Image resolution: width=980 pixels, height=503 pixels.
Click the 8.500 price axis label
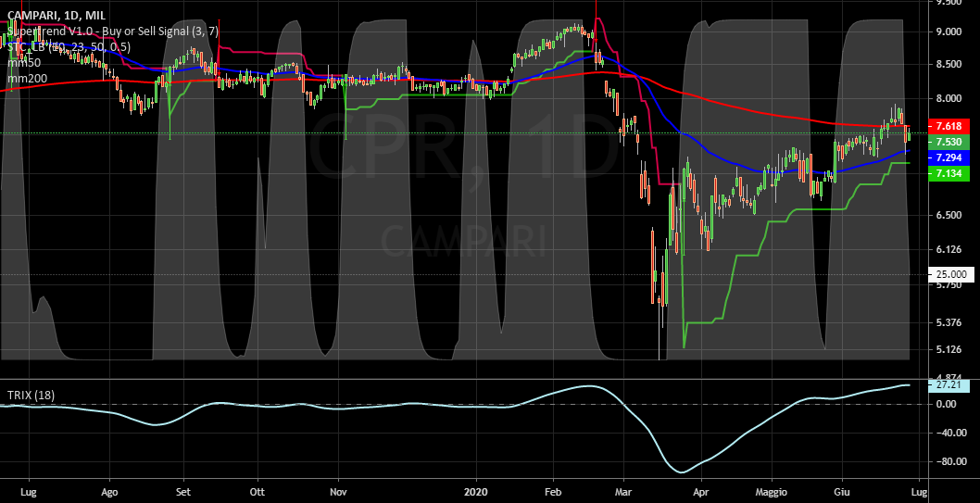(x=949, y=64)
